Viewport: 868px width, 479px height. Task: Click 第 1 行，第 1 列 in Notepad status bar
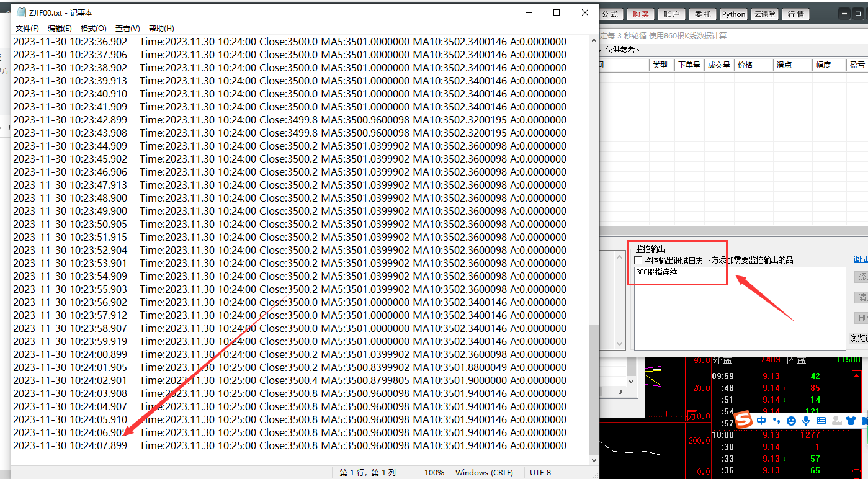[x=368, y=472]
